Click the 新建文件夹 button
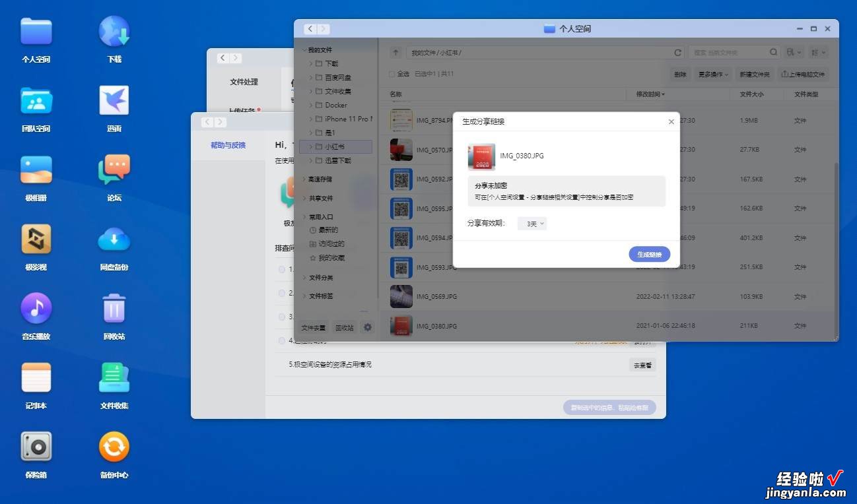The image size is (857, 504). (755, 75)
